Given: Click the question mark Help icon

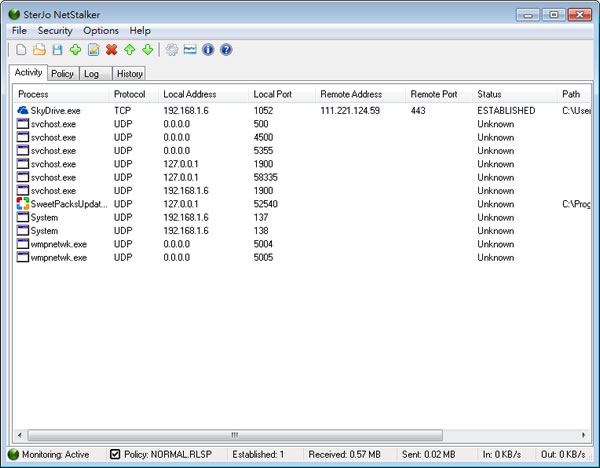Looking at the screenshot, I should pyautogui.click(x=226, y=49).
